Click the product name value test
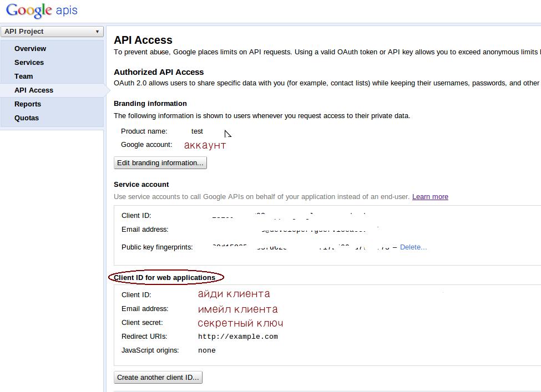 pyautogui.click(x=197, y=131)
